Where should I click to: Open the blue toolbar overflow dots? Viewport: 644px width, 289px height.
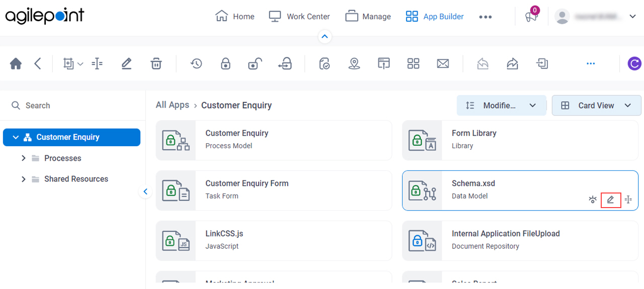(x=591, y=64)
